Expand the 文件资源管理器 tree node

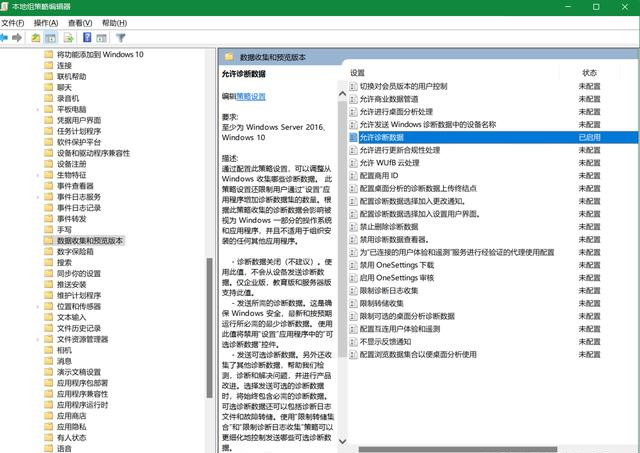36,339
